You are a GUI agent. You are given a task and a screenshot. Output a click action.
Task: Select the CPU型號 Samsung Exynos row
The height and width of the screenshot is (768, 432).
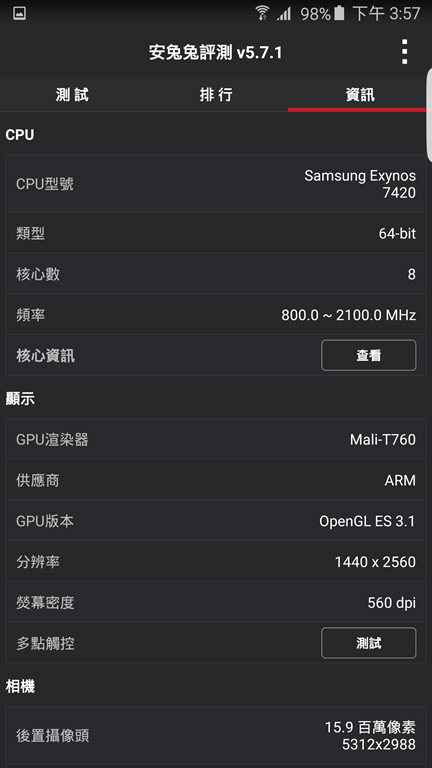216,184
